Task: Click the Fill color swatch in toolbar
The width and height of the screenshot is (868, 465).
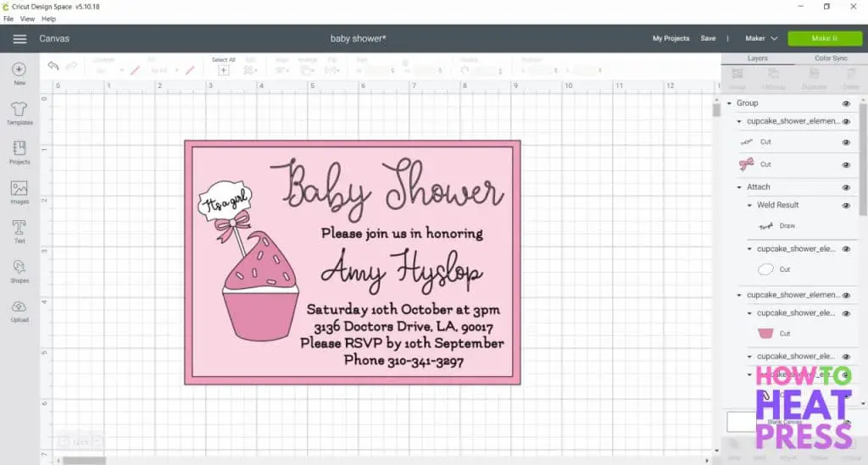Action: click(x=190, y=70)
